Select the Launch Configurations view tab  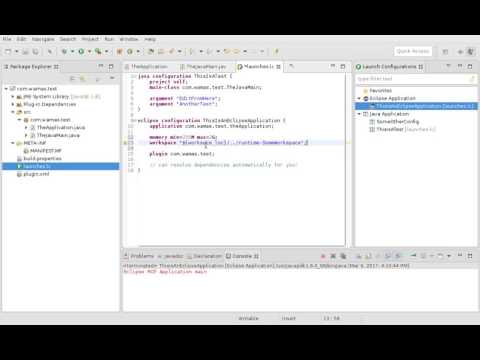389,67
